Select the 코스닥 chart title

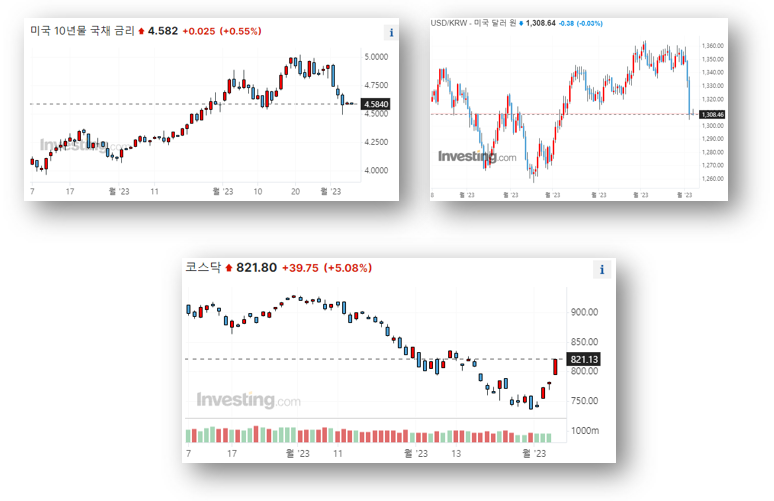click(203, 268)
